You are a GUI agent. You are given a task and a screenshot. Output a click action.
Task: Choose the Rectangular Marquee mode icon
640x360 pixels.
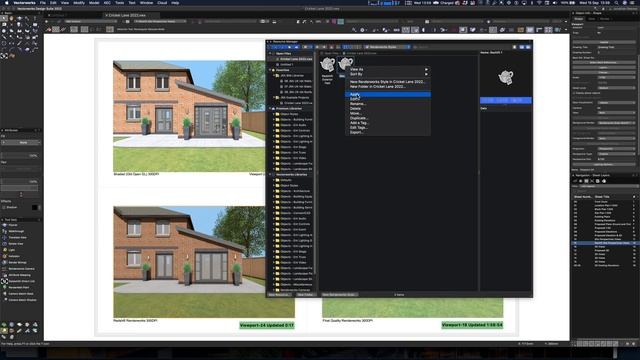(56, 29)
